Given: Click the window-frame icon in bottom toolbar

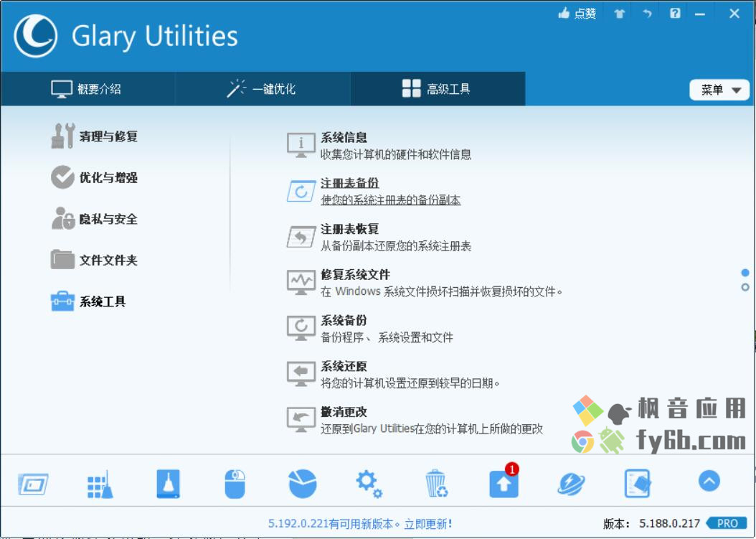Looking at the screenshot, I should (33, 484).
